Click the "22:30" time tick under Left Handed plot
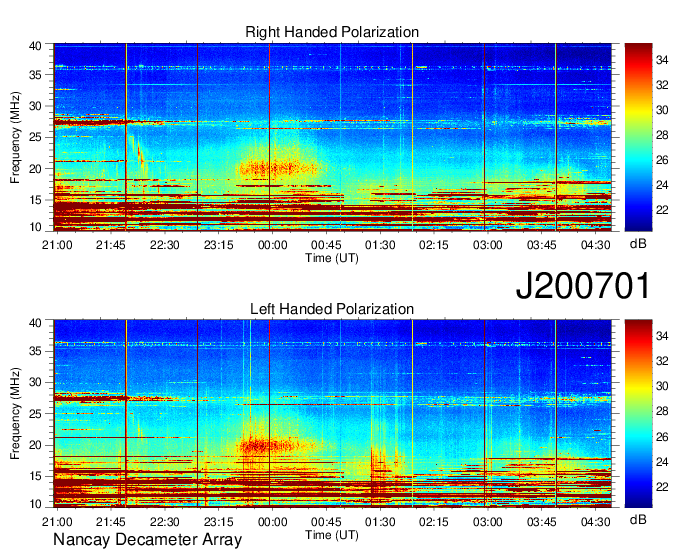The height and width of the screenshot is (552, 680). pyautogui.click(x=164, y=522)
